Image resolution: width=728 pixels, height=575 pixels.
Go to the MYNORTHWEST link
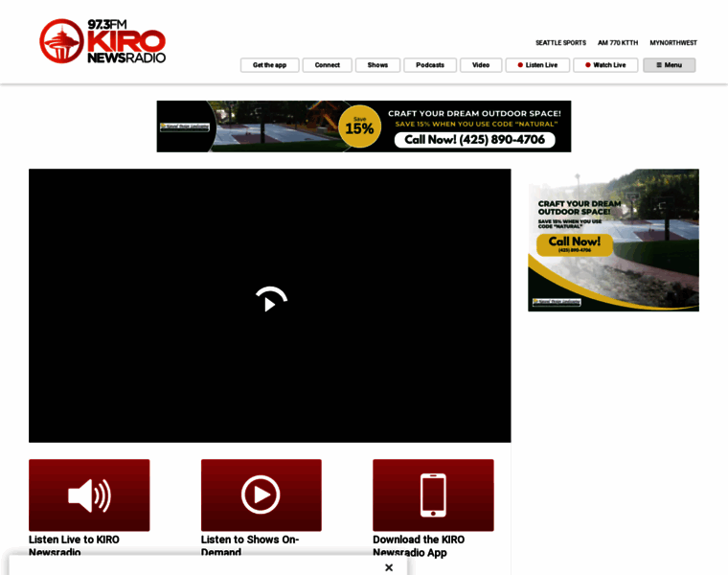coord(673,43)
